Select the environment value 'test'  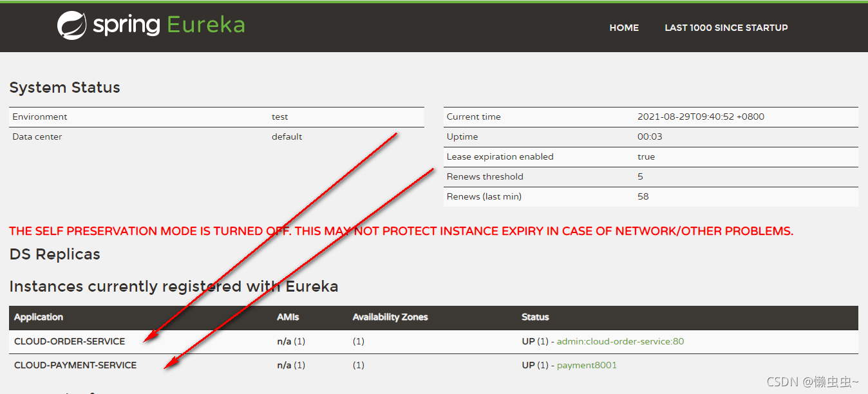(279, 117)
